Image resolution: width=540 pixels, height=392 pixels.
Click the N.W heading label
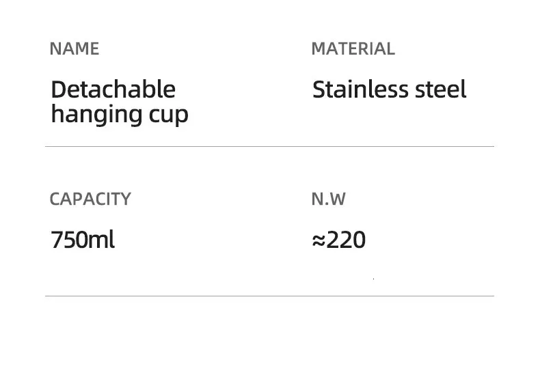(x=328, y=199)
